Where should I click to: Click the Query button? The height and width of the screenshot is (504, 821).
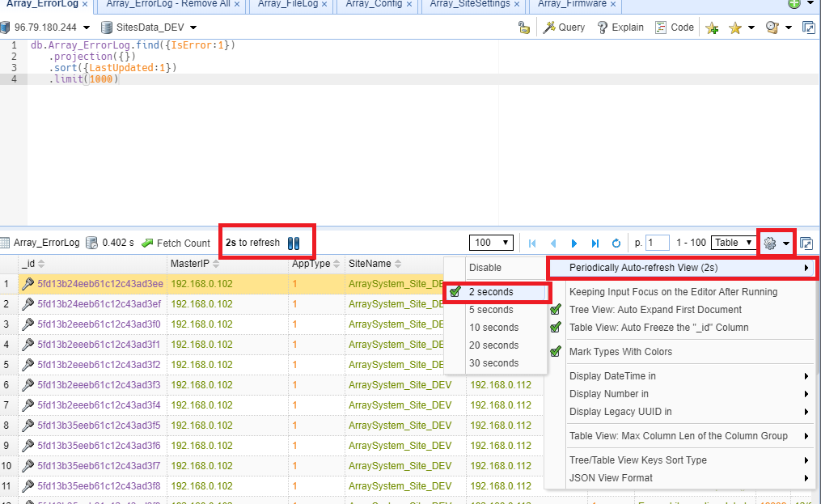[x=565, y=28]
